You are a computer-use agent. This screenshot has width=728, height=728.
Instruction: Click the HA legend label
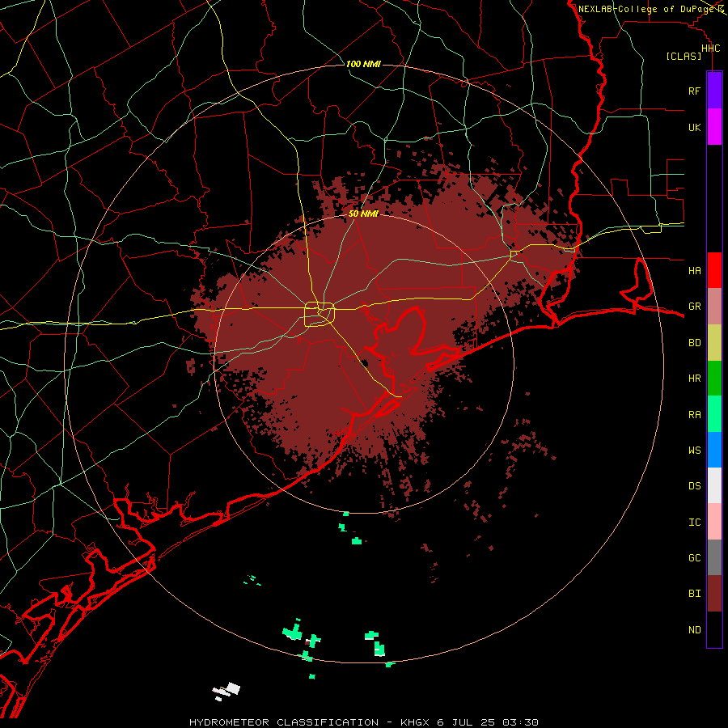point(694,270)
